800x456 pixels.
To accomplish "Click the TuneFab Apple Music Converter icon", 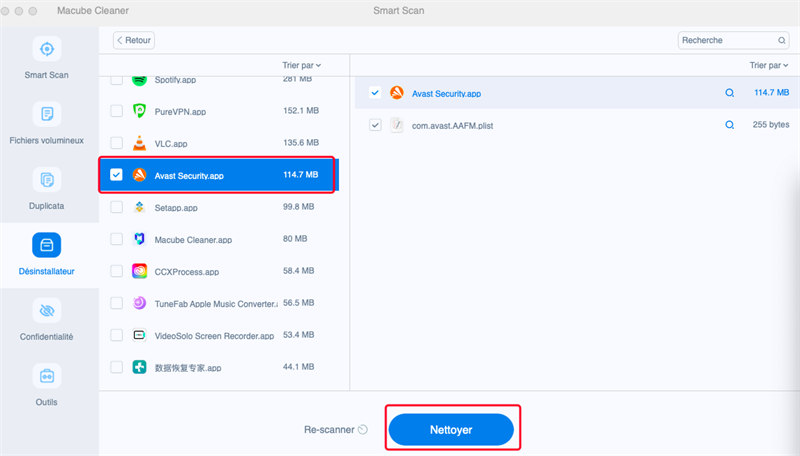I will point(139,303).
